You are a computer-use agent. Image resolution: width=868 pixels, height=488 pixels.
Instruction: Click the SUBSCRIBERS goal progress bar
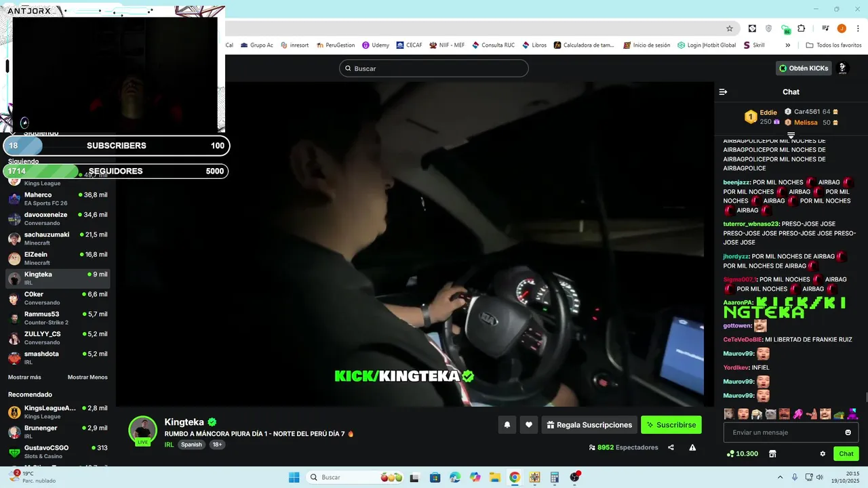click(x=117, y=146)
